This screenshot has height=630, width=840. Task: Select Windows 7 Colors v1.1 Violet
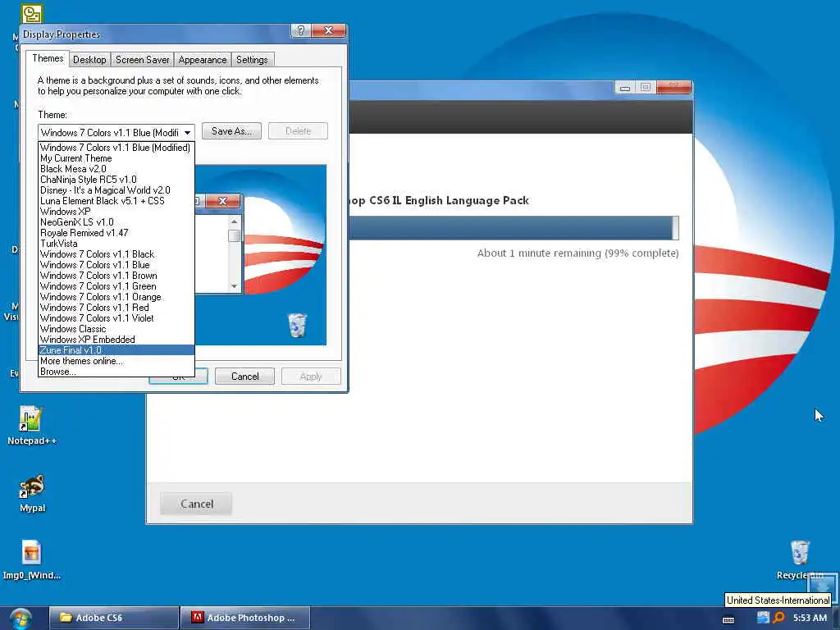(x=116, y=318)
